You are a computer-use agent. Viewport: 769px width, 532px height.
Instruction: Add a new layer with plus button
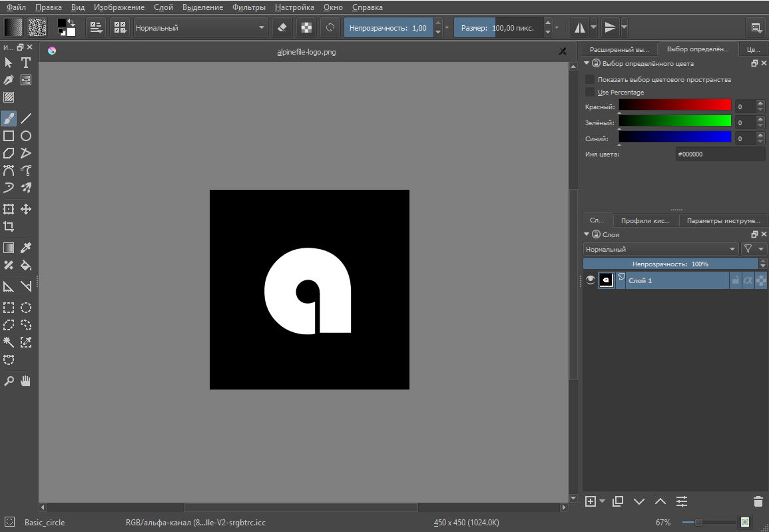(x=591, y=501)
